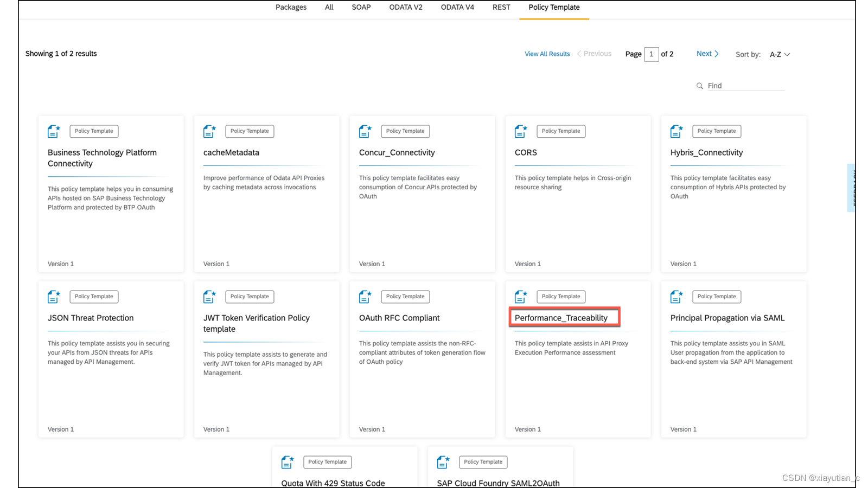Screen dimensions: 868x488
Task: Click Policy Template tag on OAuth RFC Compliant
Action: pos(405,297)
